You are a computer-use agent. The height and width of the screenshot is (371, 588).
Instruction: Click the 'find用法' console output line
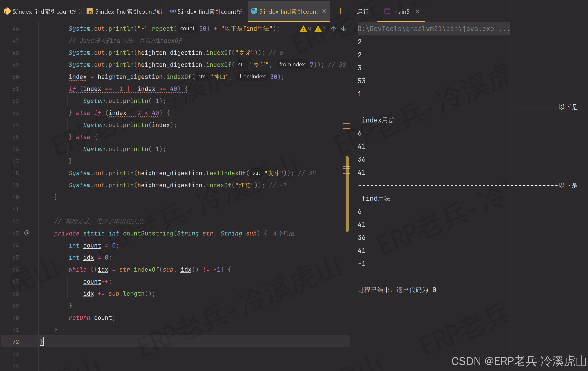[x=376, y=198]
